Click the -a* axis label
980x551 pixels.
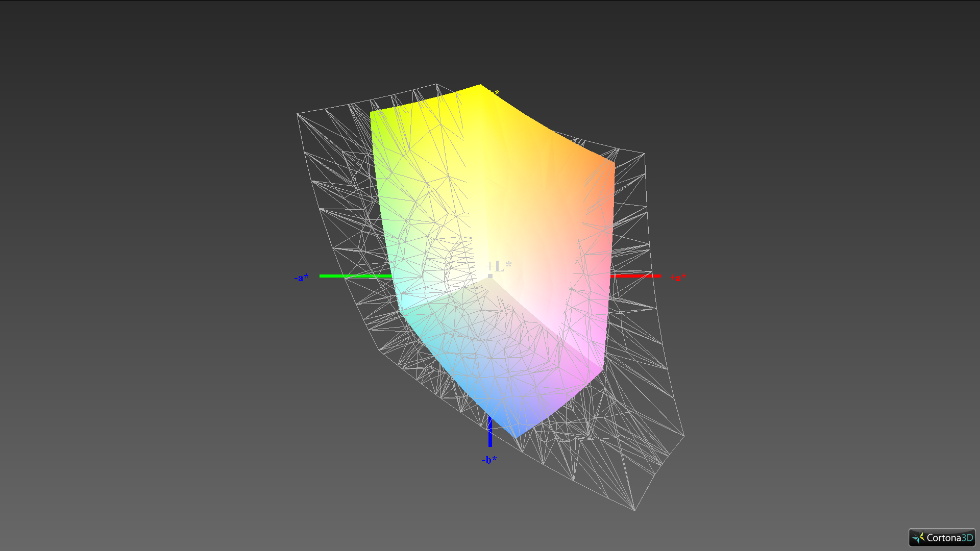click(301, 278)
